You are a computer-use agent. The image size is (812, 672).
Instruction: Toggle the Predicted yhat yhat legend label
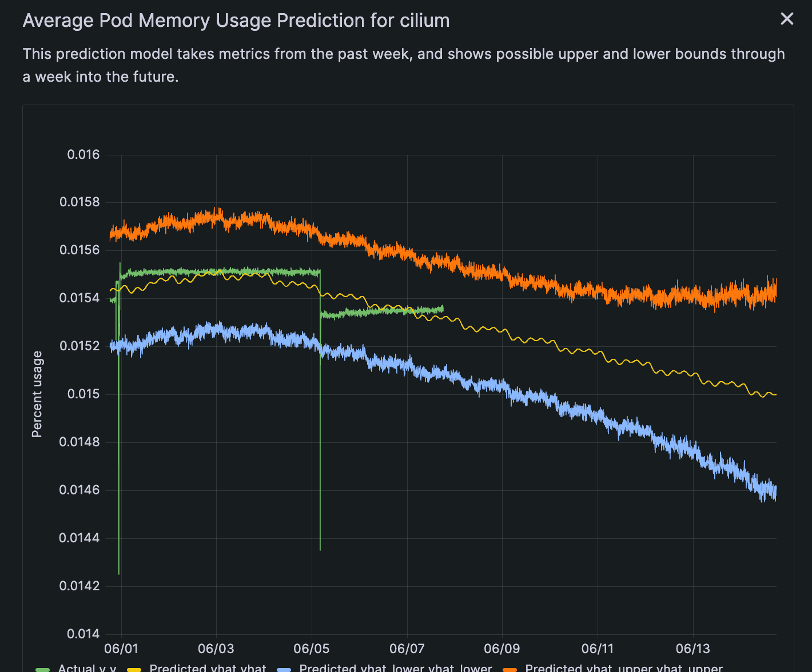[208, 667]
